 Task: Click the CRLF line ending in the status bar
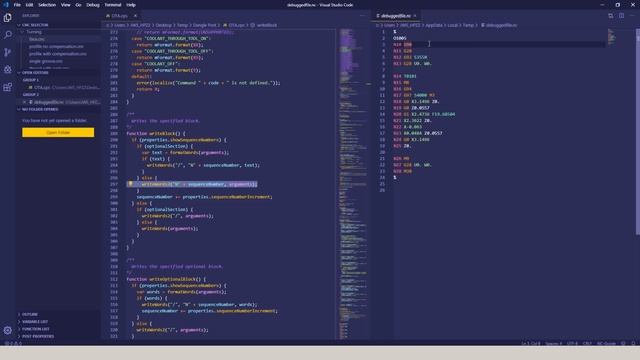point(587,343)
